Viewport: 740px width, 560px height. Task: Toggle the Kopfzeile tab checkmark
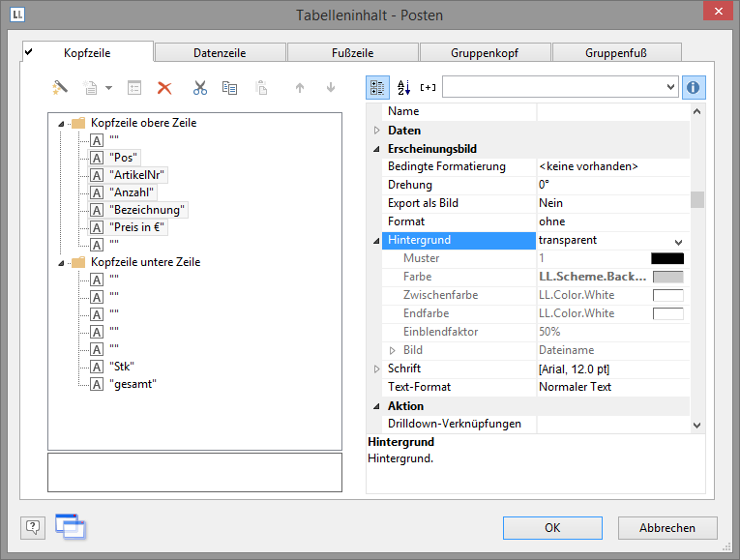point(29,51)
